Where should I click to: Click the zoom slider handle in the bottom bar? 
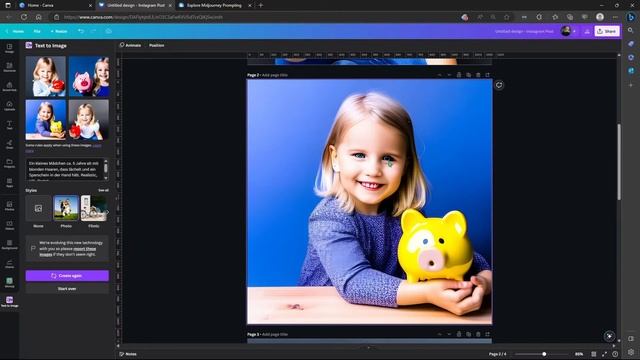(544, 354)
